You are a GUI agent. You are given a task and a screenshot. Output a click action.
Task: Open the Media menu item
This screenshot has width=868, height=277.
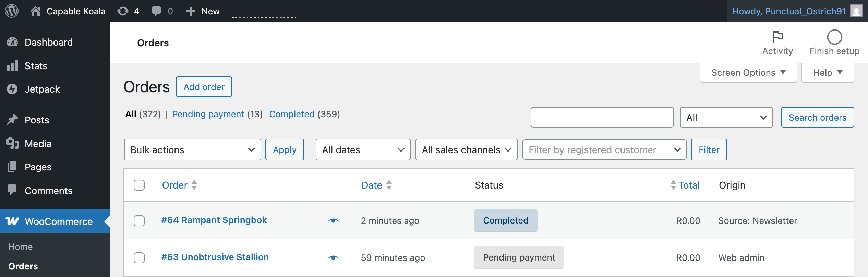(38, 144)
